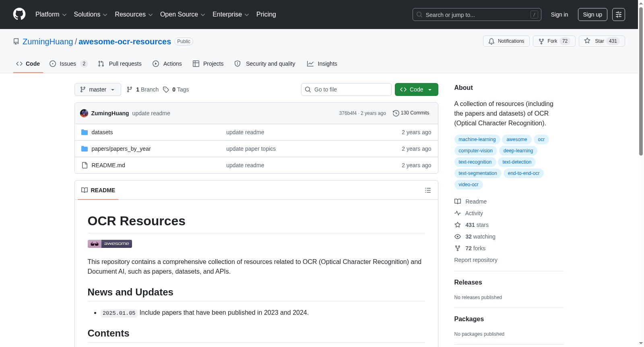Open the Pricing page
Screen dimensions: 644x347
266,15
